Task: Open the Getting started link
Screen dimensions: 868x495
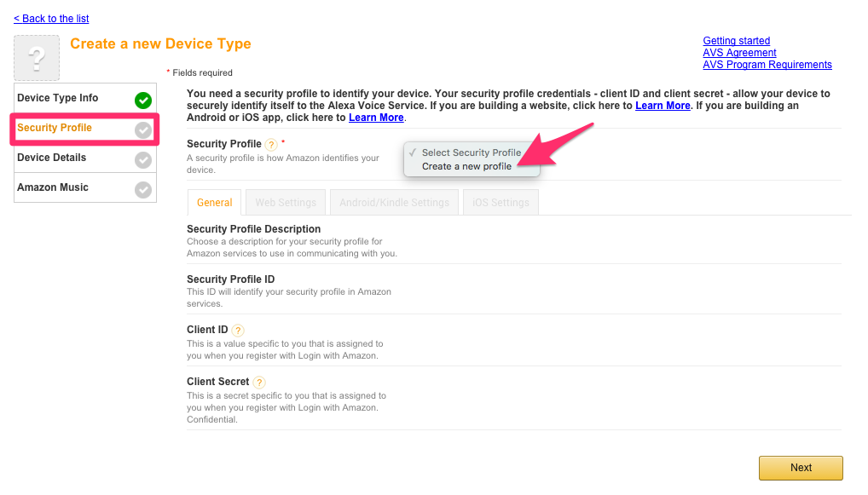Action: [x=736, y=41]
